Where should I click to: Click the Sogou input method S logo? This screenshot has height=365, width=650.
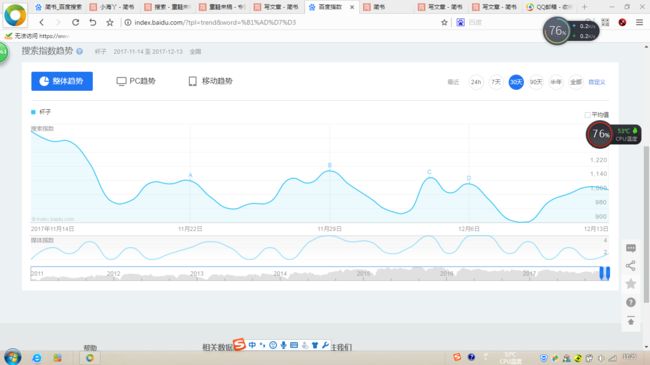pyautogui.click(x=239, y=344)
